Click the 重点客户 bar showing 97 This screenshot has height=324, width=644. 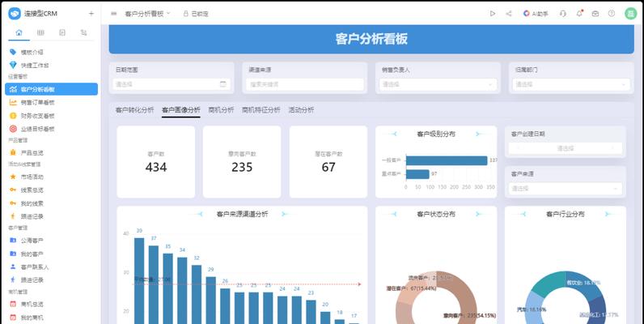click(x=417, y=174)
